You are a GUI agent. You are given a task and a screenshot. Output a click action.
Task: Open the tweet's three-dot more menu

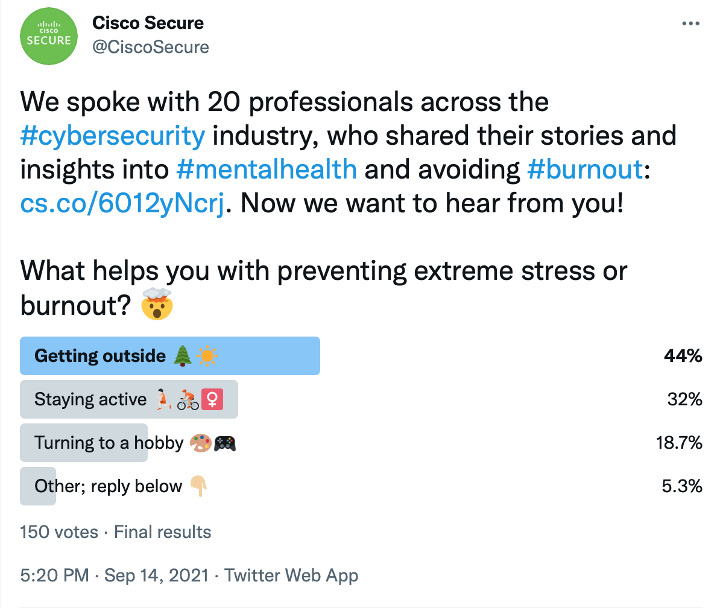coord(690,23)
